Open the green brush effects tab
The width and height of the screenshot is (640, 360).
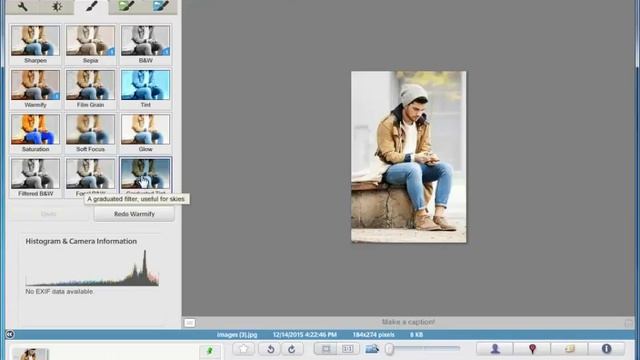tap(126, 7)
